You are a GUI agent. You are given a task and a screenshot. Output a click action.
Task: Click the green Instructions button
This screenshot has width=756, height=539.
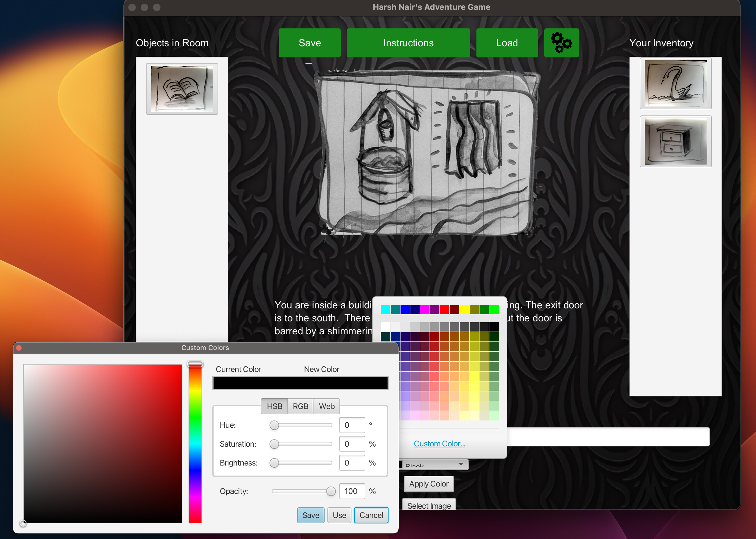click(408, 43)
